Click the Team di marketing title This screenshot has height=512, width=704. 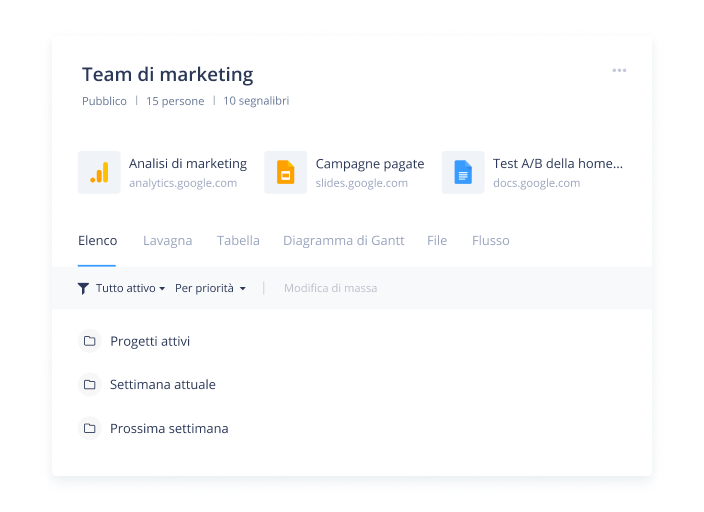(167, 75)
